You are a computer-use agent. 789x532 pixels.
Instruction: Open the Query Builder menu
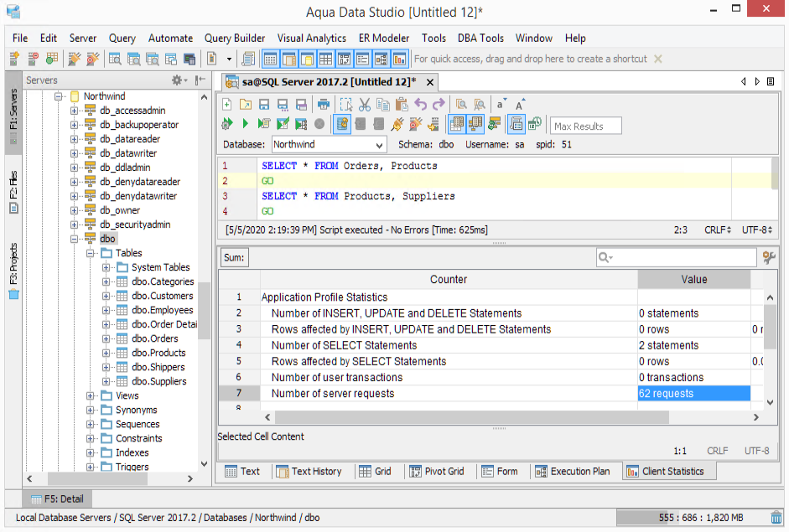click(235, 38)
